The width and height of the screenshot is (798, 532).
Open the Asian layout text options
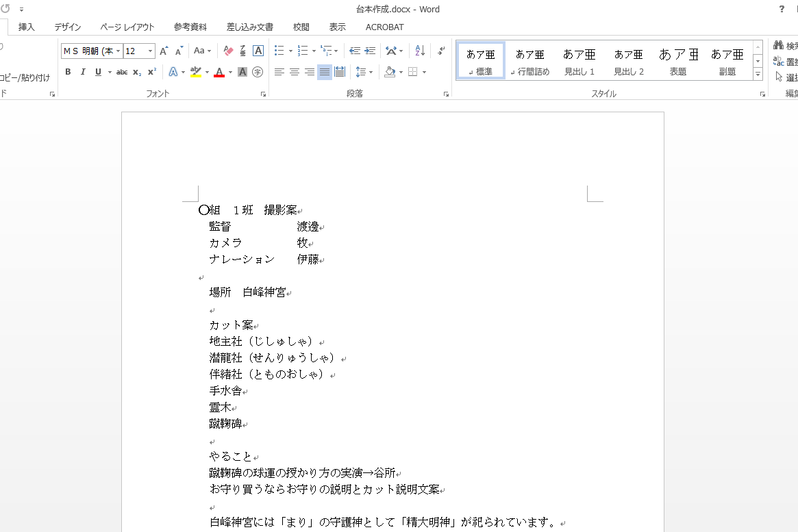tap(391, 51)
